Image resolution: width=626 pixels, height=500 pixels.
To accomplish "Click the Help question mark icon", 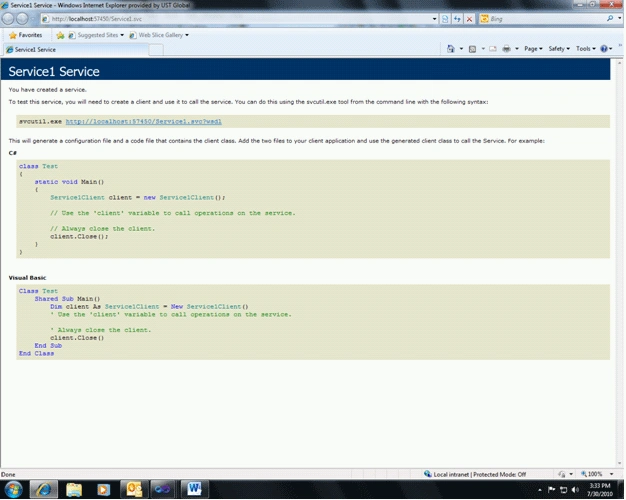I will click(604, 49).
